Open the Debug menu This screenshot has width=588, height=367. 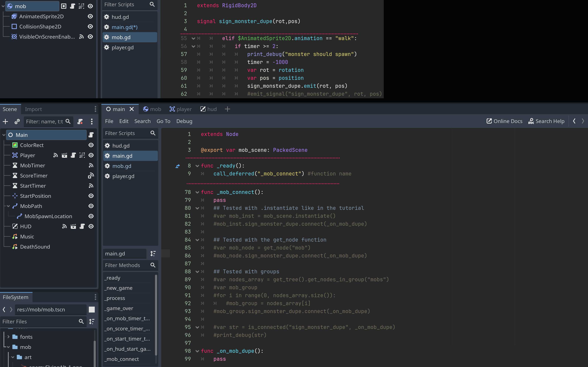pyautogui.click(x=184, y=121)
